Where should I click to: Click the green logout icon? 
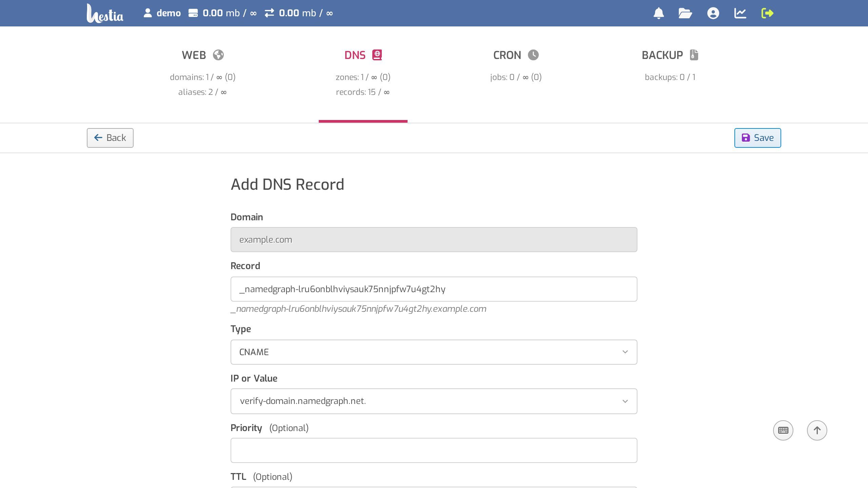[767, 13]
